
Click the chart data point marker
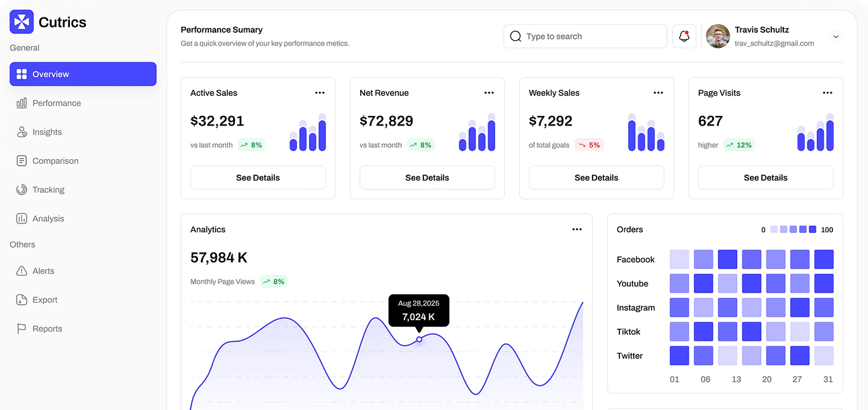(419, 340)
